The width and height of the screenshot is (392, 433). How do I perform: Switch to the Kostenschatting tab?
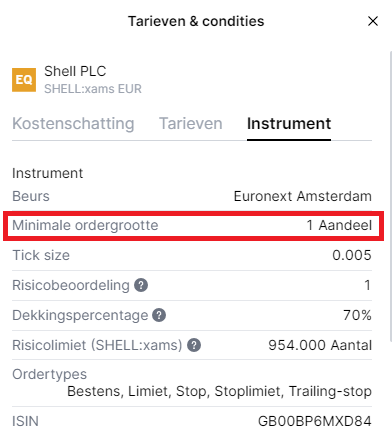(x=73, y=124)
